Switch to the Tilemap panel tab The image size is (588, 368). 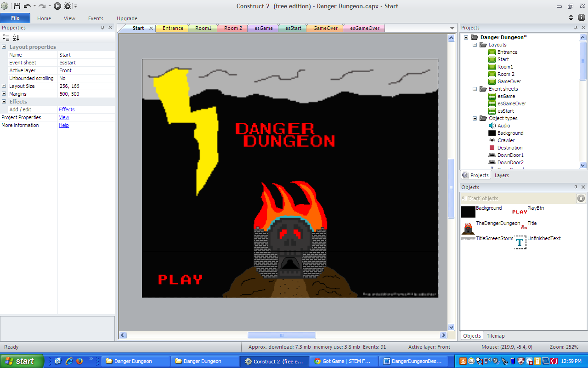click(x=496, y=336)
